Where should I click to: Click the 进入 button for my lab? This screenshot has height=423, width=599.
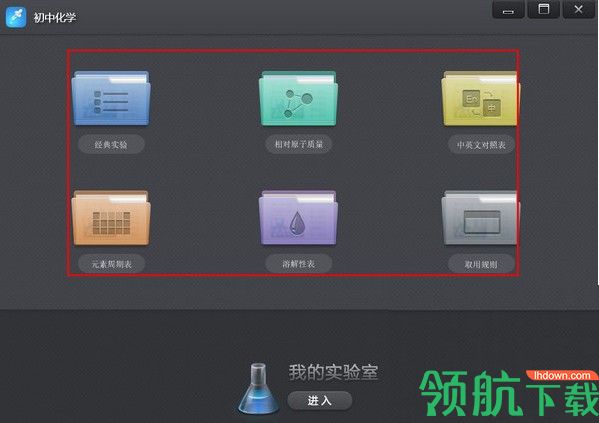[x=320, y=400]
